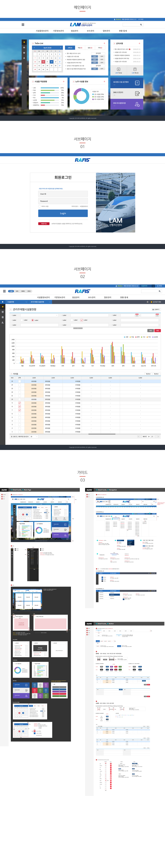
Task: Toggle the 아이디 저장 checkbox on login page
Action: click(x=39, y=206)
